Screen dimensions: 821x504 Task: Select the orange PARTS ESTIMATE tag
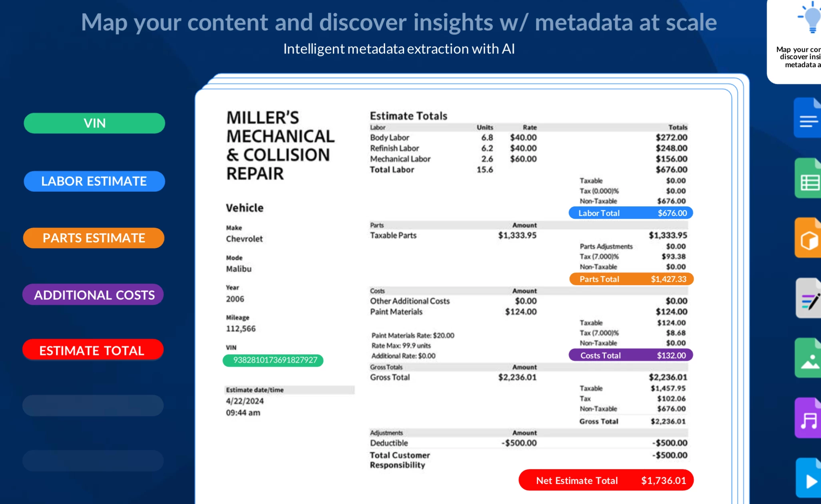[94, 238]
